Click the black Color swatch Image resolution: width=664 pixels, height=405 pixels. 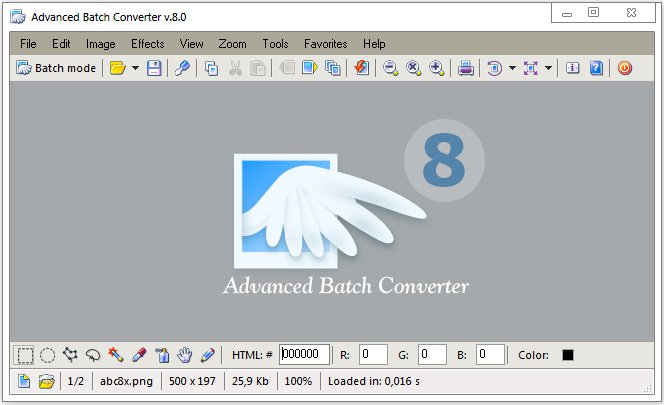[568, 355]
